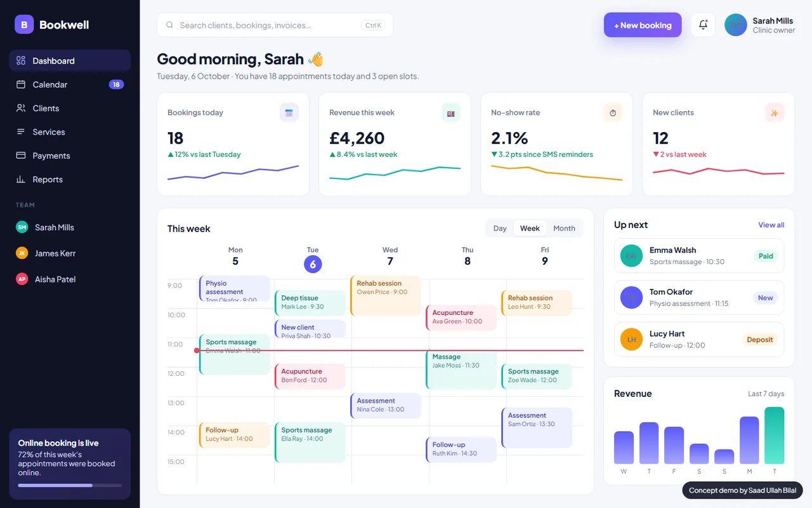The width and height of the screenshot is (812, 508).
Task: Click AP avatar for Aisha Patel
Action: (x=22, y=279)
